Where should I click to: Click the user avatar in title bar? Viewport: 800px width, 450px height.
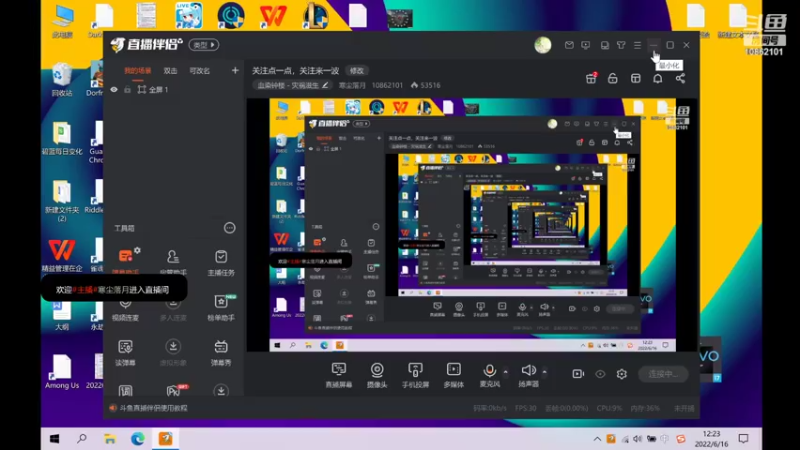pyautogui.click(x=543, y=45)
